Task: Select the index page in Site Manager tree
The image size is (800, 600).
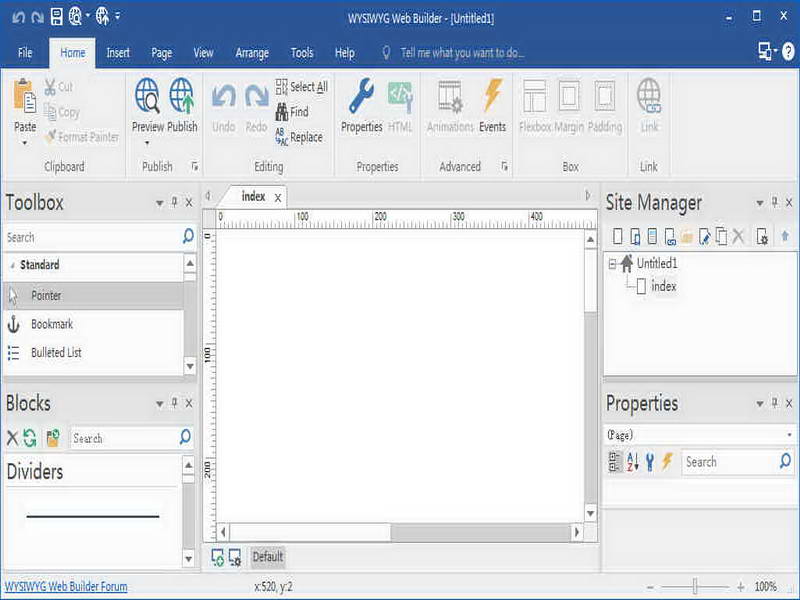Action: click(663, 286)
